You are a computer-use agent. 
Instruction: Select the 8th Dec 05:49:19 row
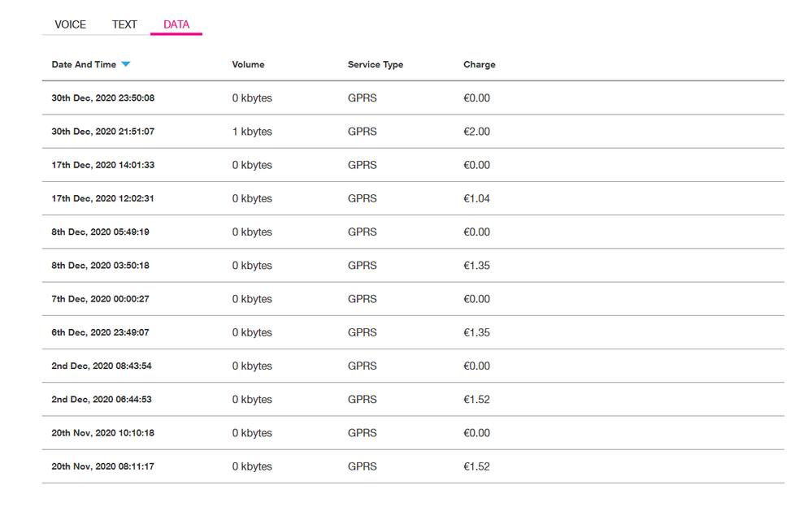[100, 232]
